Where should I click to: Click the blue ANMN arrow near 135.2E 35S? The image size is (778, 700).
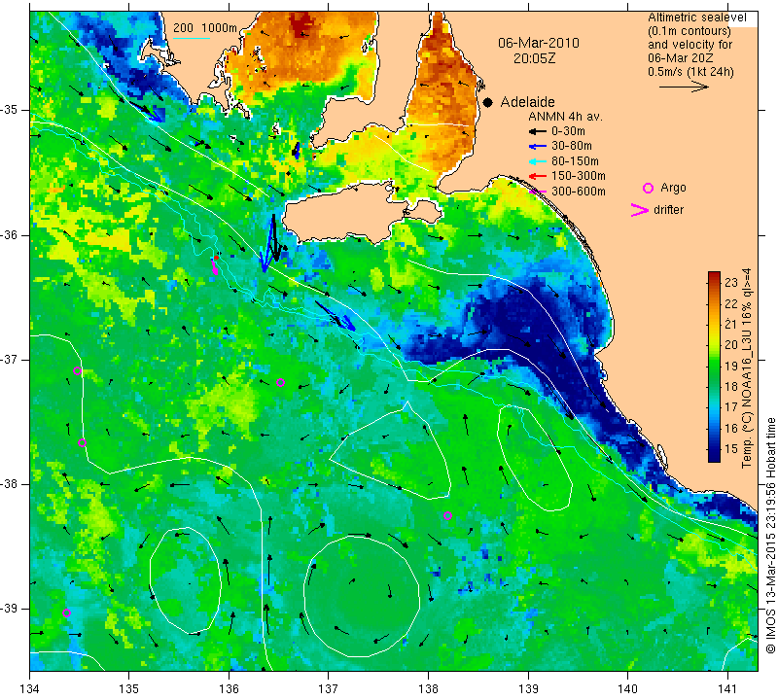tap(145, 111)
